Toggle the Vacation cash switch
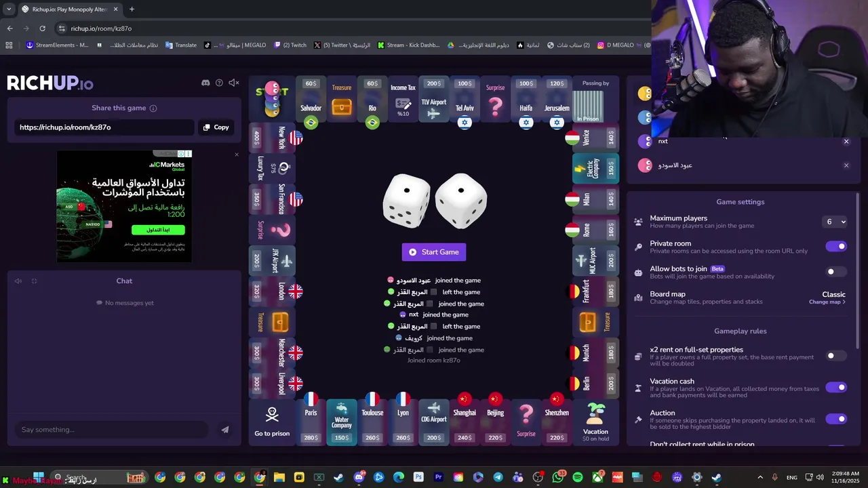This screenshot has width=868, height=488. click(836, 387)
